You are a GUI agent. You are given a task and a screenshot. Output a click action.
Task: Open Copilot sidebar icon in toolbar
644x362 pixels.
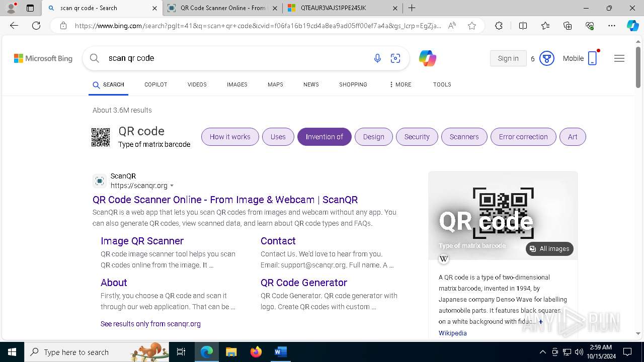pyautogui.click(x=632, y=26)
